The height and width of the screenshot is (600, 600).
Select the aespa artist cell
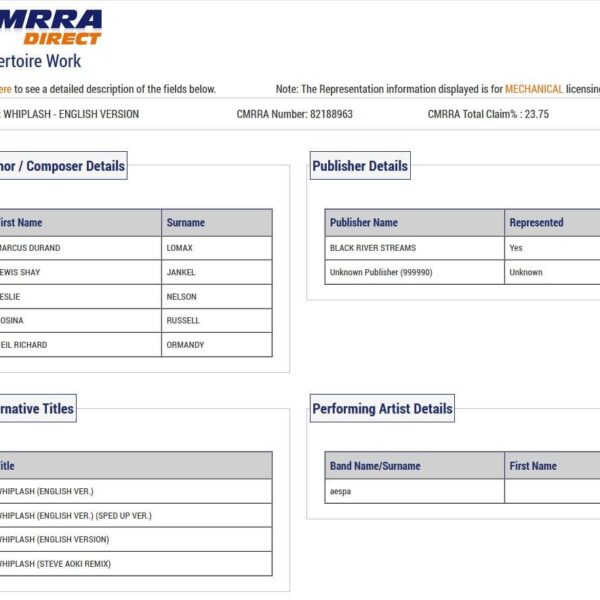coord(414,491)
